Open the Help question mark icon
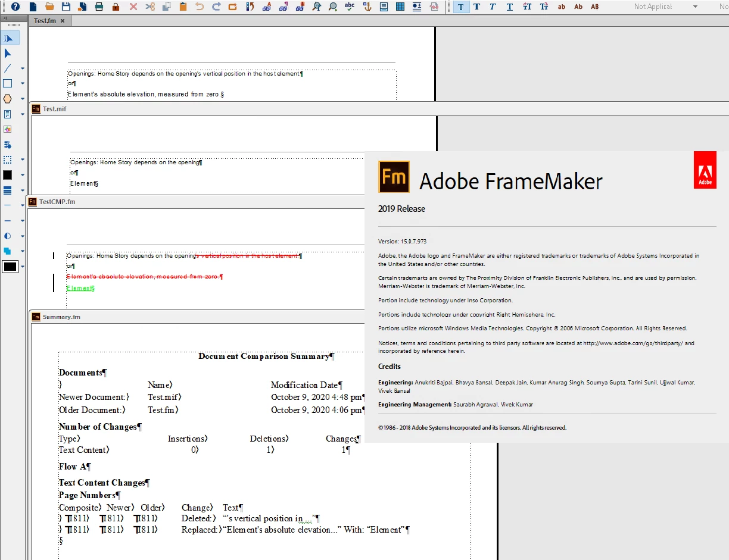Viewport: 729px width, 560px height. pos(15,7)
